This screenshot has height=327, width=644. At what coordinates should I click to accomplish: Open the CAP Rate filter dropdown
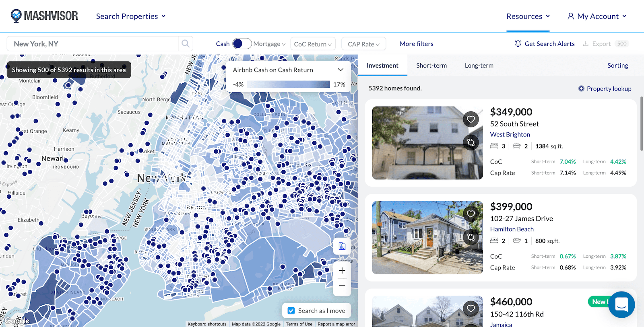coord(364,44)
